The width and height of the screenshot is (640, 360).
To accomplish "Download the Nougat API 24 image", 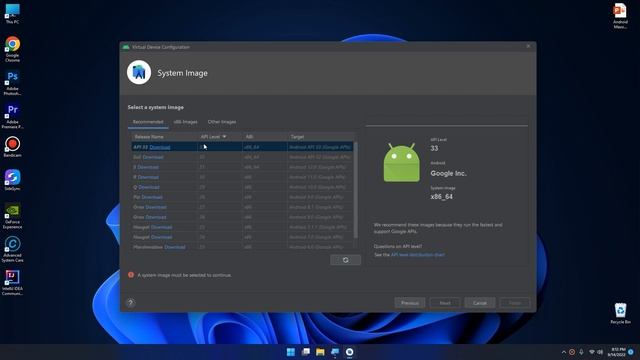I will pyautogui.click(x=162, y=237).
